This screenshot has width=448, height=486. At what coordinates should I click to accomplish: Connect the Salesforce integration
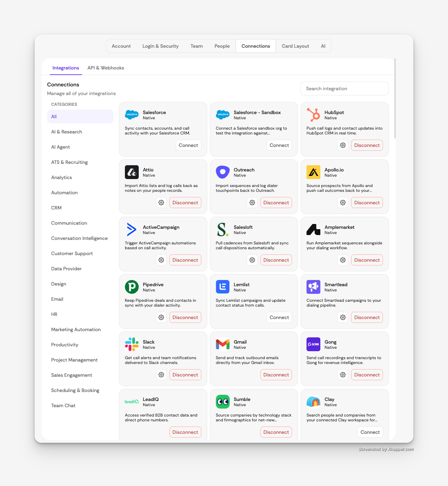(189, 145)
